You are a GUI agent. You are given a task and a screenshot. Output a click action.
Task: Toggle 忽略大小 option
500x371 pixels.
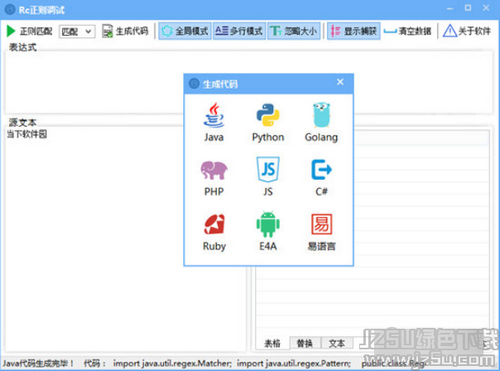[294, 31]
